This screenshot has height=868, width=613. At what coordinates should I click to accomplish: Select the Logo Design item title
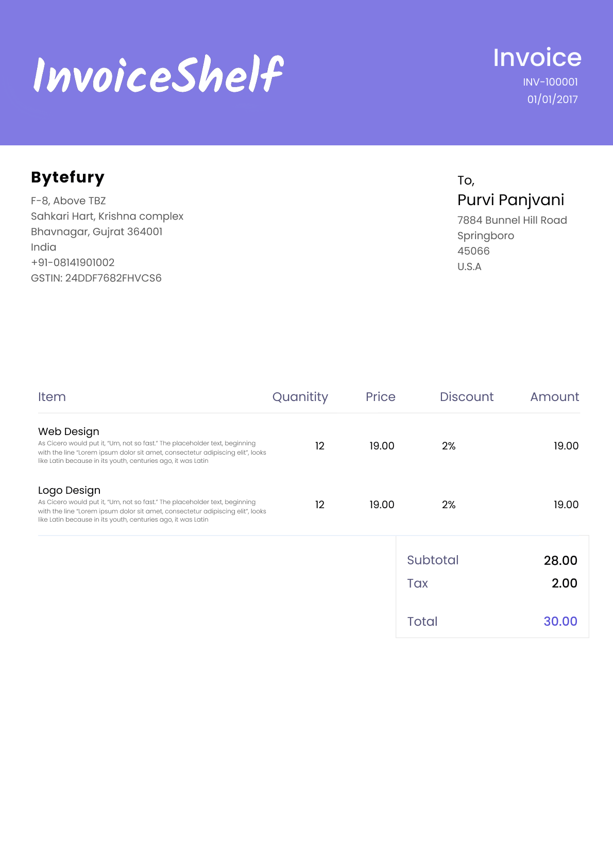(x=69, y=490)
